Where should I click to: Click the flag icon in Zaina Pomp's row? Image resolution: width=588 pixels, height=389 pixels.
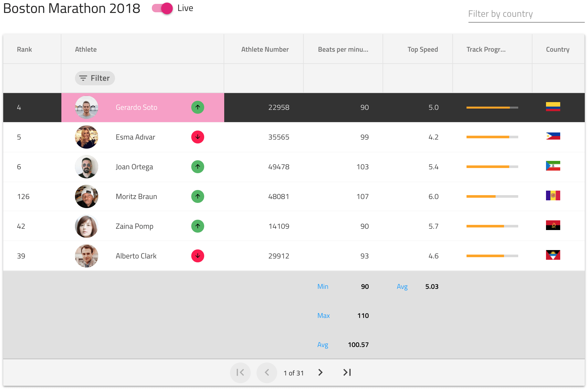click(x=553, y=226)
